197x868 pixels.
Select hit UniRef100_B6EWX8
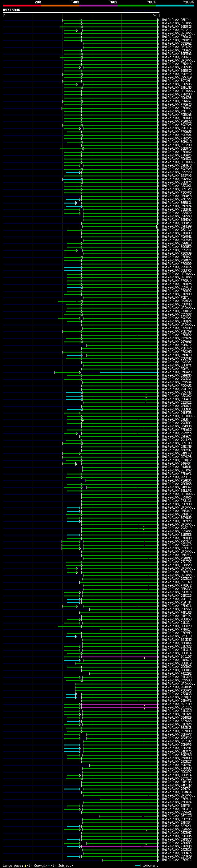point(177,26)
